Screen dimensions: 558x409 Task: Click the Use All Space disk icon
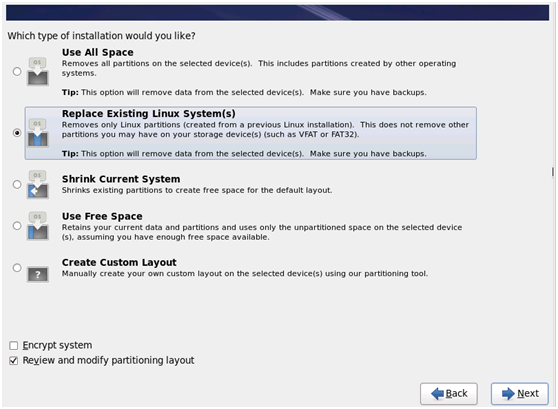(38, 72)
